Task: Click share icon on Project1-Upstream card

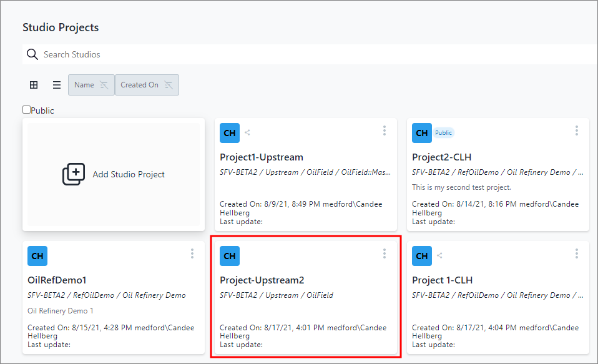Action: [x=248, y=132]
